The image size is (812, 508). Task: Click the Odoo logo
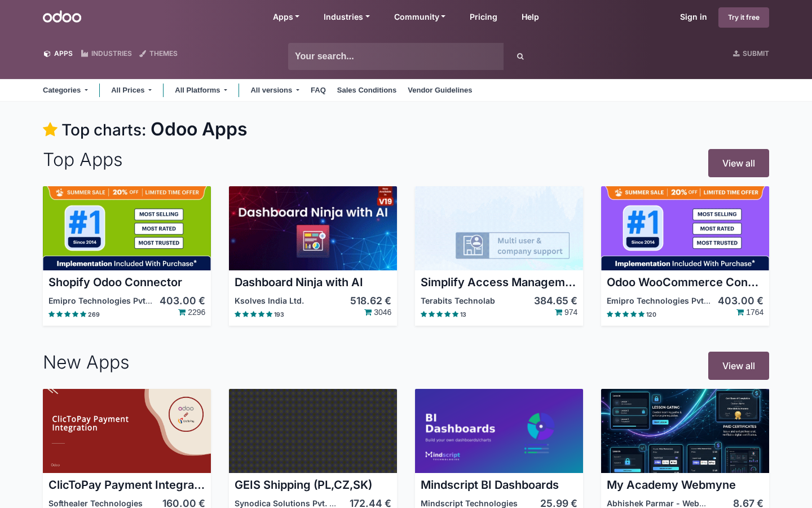62,17
